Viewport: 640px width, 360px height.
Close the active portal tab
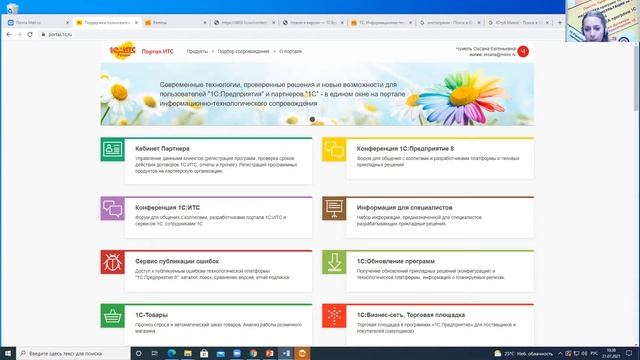(x=136, y=23)
